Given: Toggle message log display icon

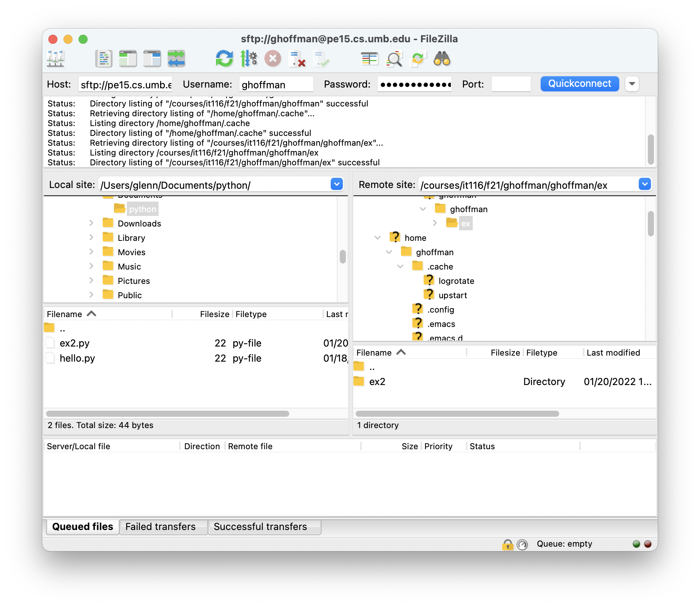Looking at the screenshot, I should [103, 59].
